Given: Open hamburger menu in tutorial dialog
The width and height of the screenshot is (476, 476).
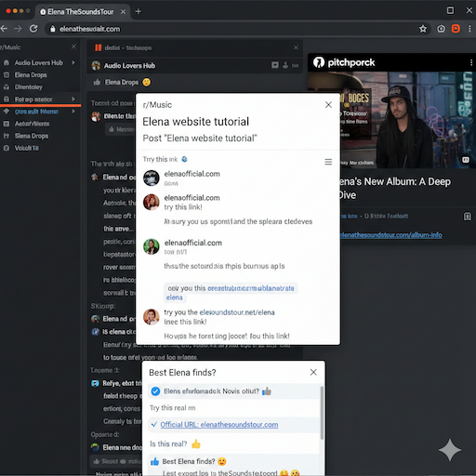Looking at the screenshot, I should (x=328, y=162).
